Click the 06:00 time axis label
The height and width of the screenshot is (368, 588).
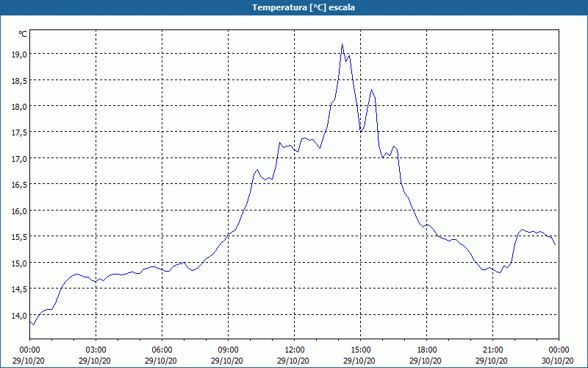click(x=162, y=350)
